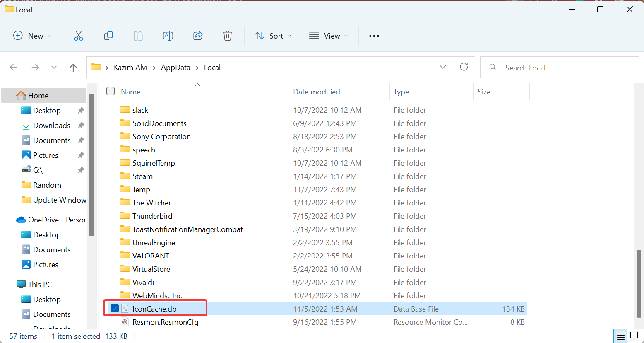The height and width of the screenshot is (343, 644).
Task: Click the Copy icon in toolbar
Action: click(x=108, y=36)
